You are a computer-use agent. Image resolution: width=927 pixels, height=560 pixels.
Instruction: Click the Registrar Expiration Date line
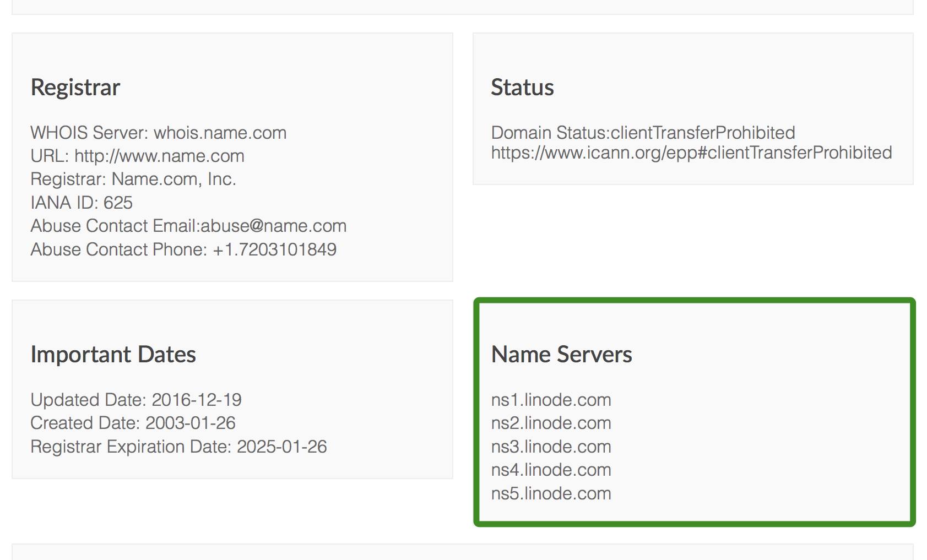coord(178,447)
